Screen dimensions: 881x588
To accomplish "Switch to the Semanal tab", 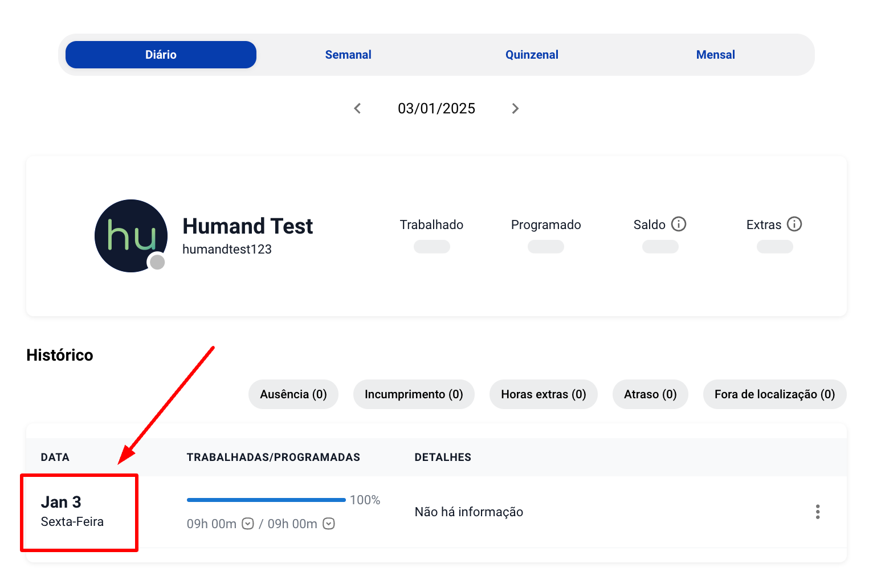I will [348, 55].
